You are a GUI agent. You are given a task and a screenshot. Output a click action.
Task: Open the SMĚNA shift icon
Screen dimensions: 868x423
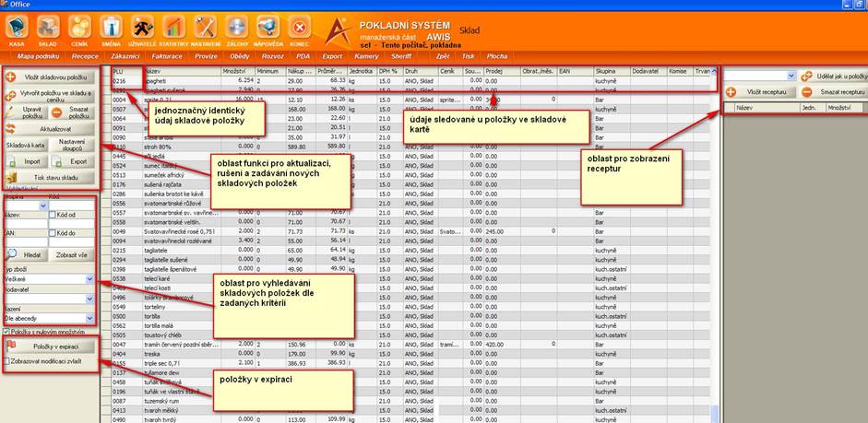[x=112, y=28]
